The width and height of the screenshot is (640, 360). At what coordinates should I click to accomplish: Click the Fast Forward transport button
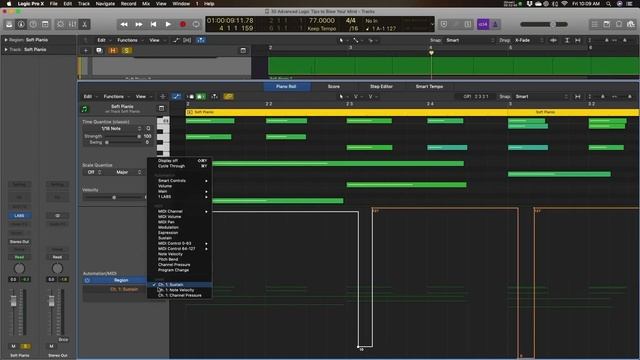tap(139, 24)
